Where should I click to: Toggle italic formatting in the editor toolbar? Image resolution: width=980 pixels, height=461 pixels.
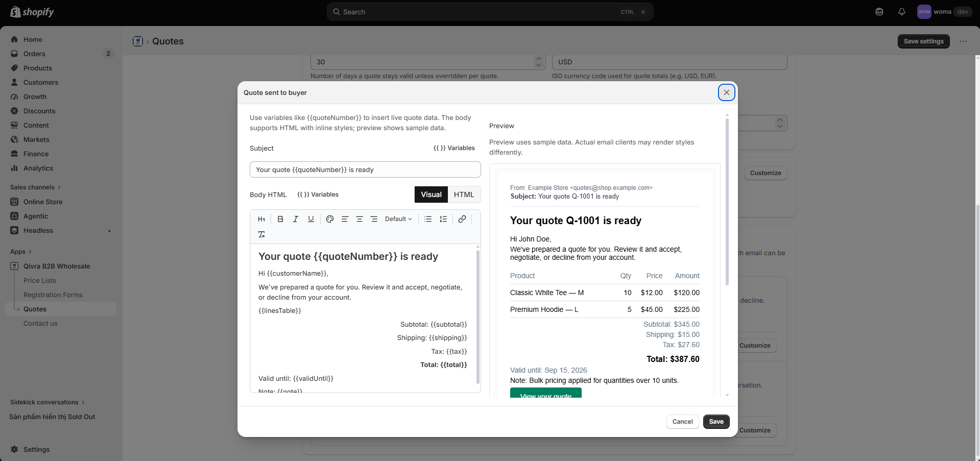pyautogui.click(x=296, y=219)
